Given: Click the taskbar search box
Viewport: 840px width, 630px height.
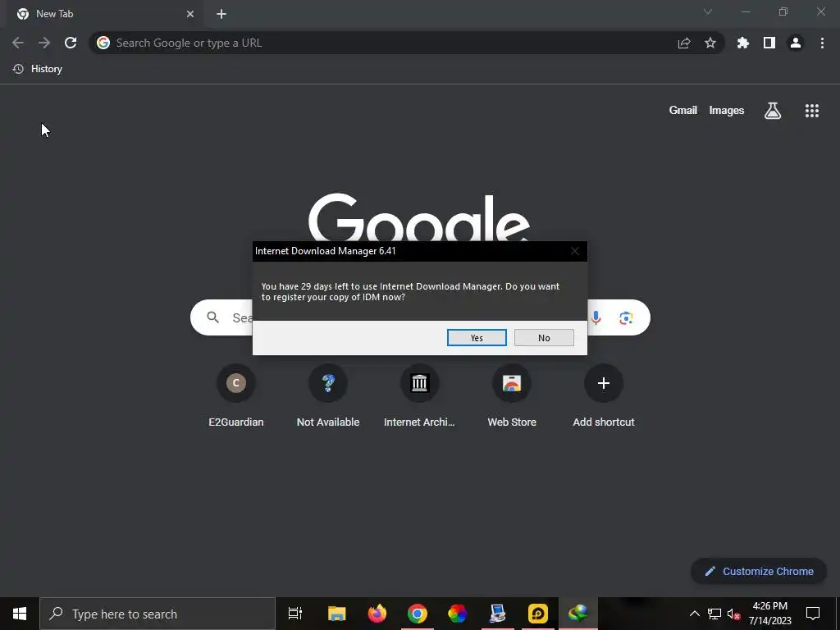Looking at the screenshot, I should pyautogui.click(x=157, y=614).
